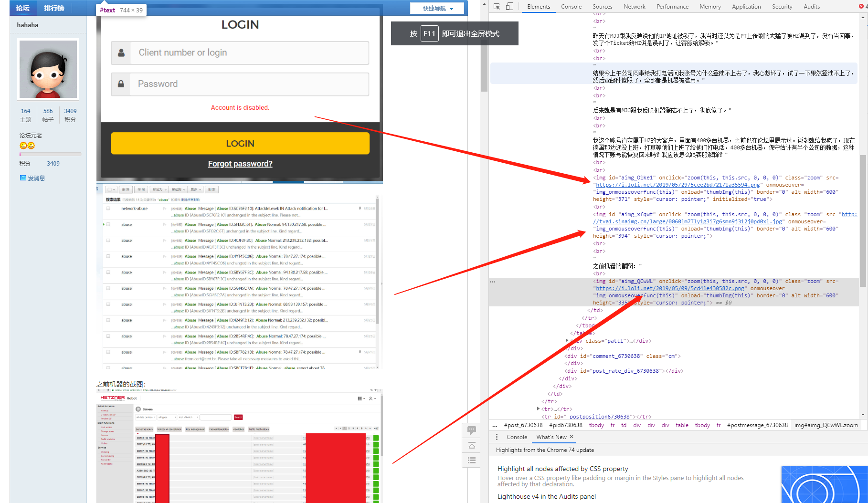Open the 5cd41e430582c.png image URL
This screenshot has height=503, width=868.
pos(670,288)
